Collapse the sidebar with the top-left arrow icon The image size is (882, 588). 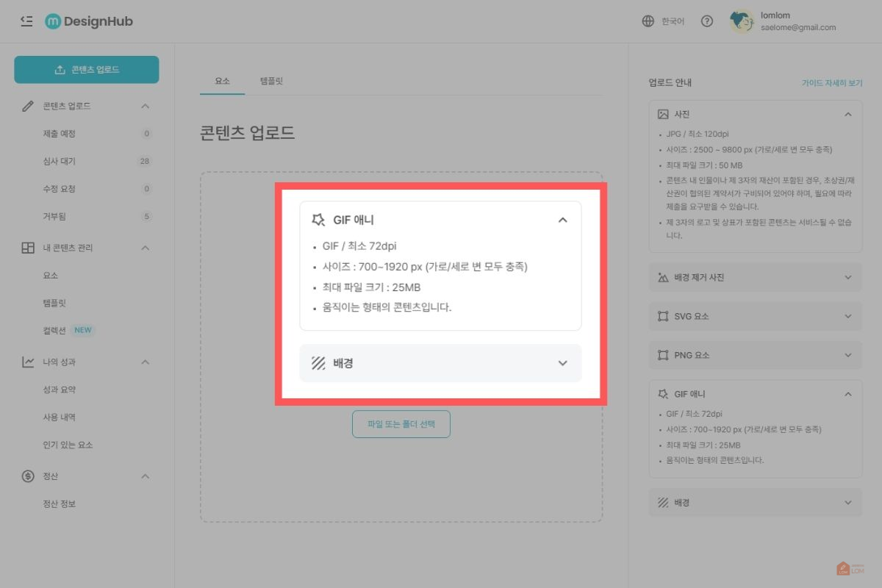click(x=26, y=21)
